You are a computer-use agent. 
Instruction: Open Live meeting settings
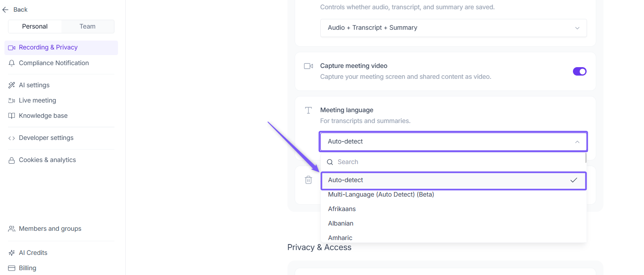[x=37, y=101]
